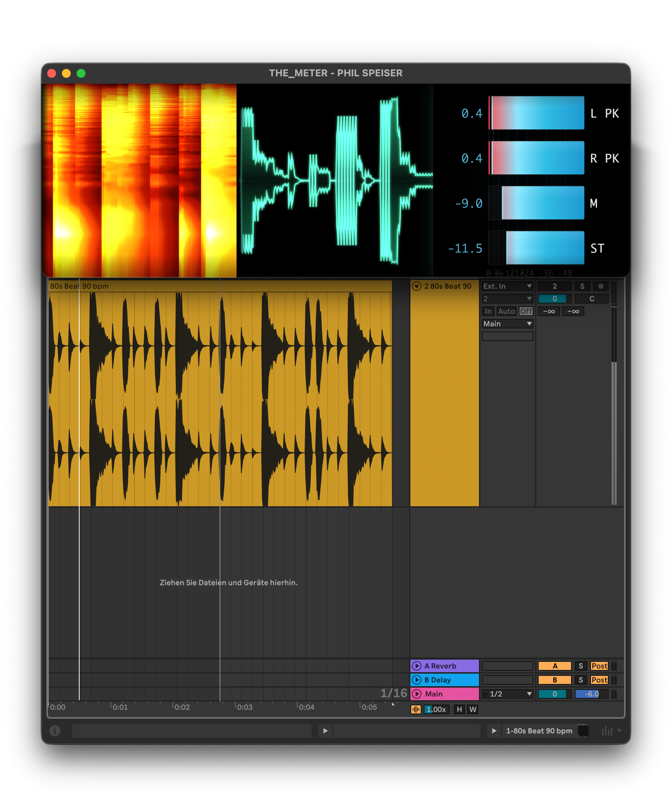
Task: Open the 'Ext. In' input routing dropdown
Action: tap(507, 286)
